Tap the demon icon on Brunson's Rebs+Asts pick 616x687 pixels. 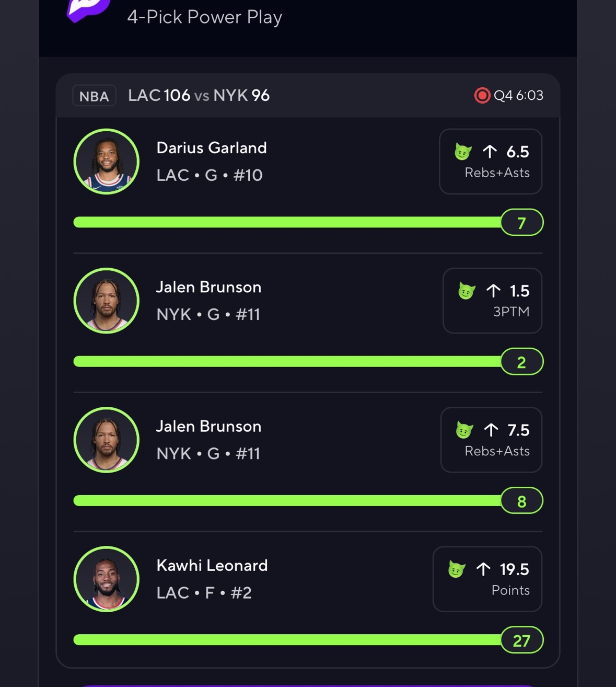pyautogui.click(x=464, y=430)
